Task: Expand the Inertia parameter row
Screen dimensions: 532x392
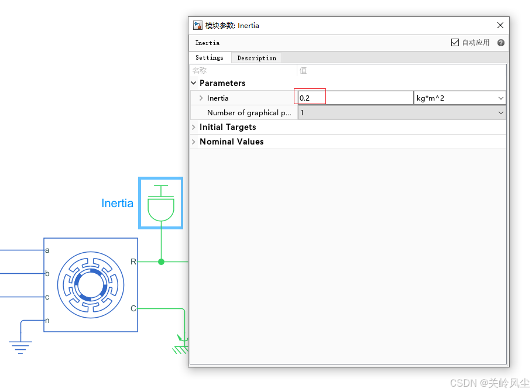Action: [x=201, y=98]
